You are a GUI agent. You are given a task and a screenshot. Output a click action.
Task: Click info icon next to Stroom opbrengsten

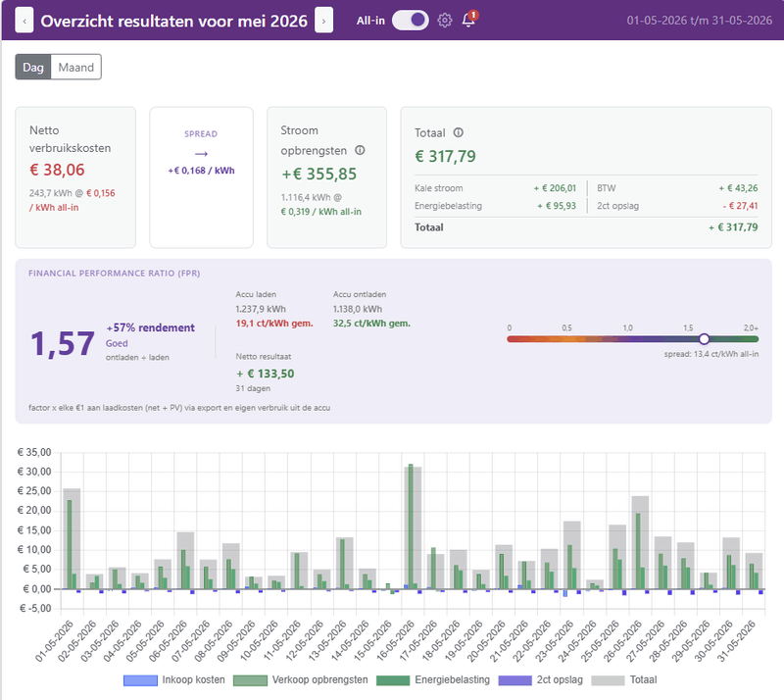(x=360, y=150)
